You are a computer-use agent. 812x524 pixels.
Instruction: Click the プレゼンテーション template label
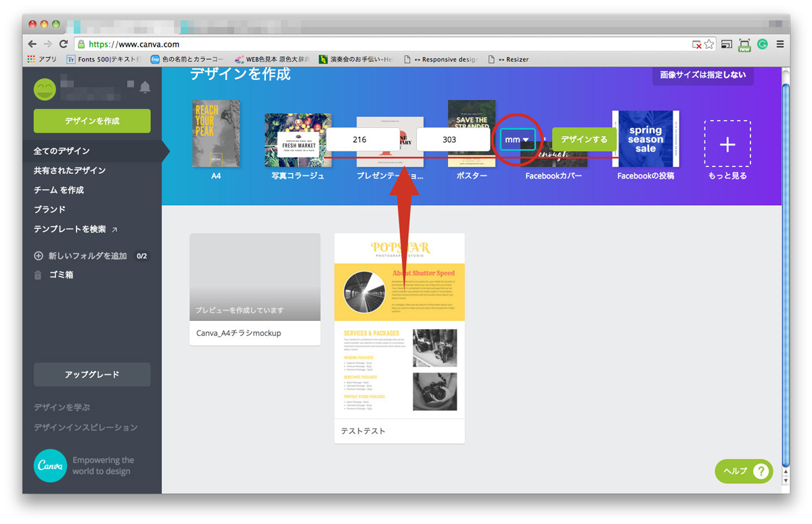[390, 176]
